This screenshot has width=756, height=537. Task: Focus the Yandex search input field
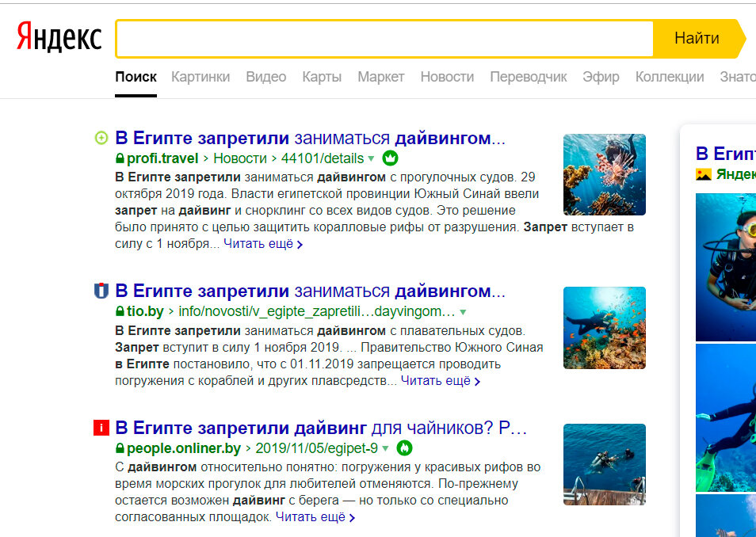385,39
